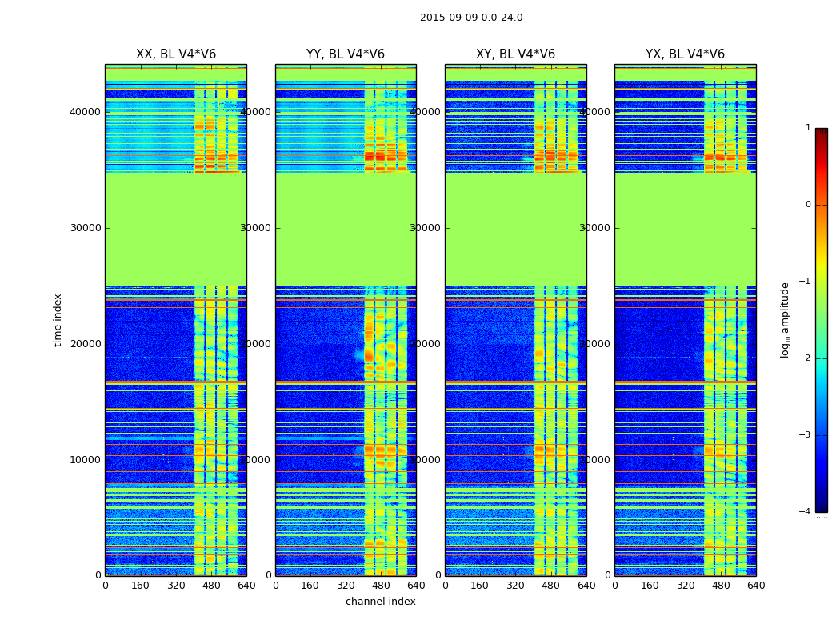
Task: Click the XX, BL V4*V6 panel title
Action: pos(176,54)
